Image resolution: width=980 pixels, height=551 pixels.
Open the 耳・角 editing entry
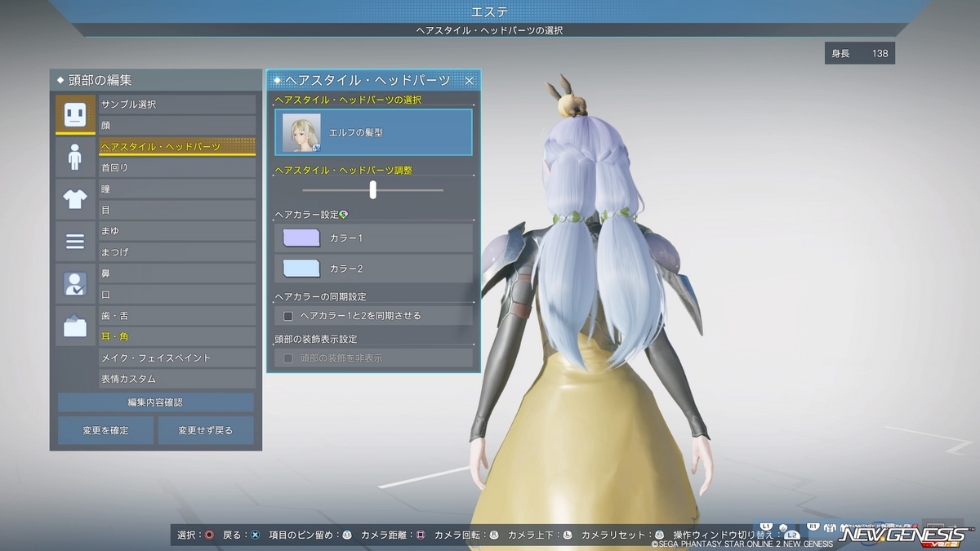177,336
